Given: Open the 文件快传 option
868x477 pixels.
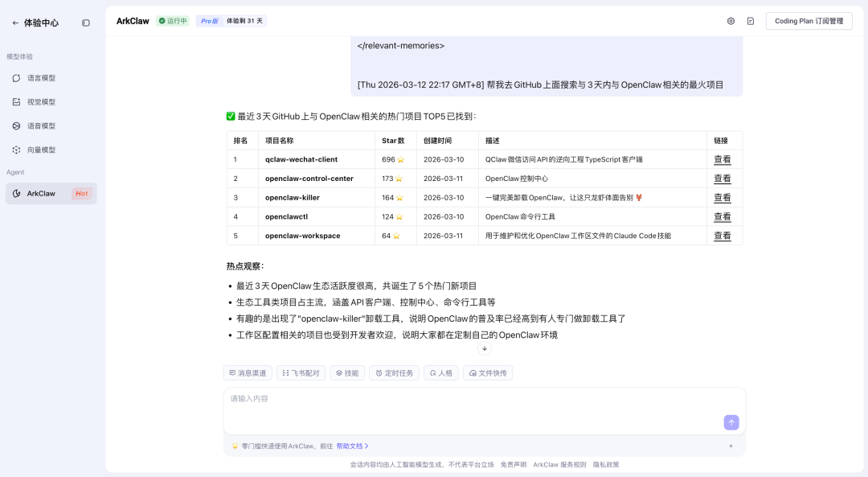Looking at the screenshot, I should pyautogui.click(x=488, y=373).
